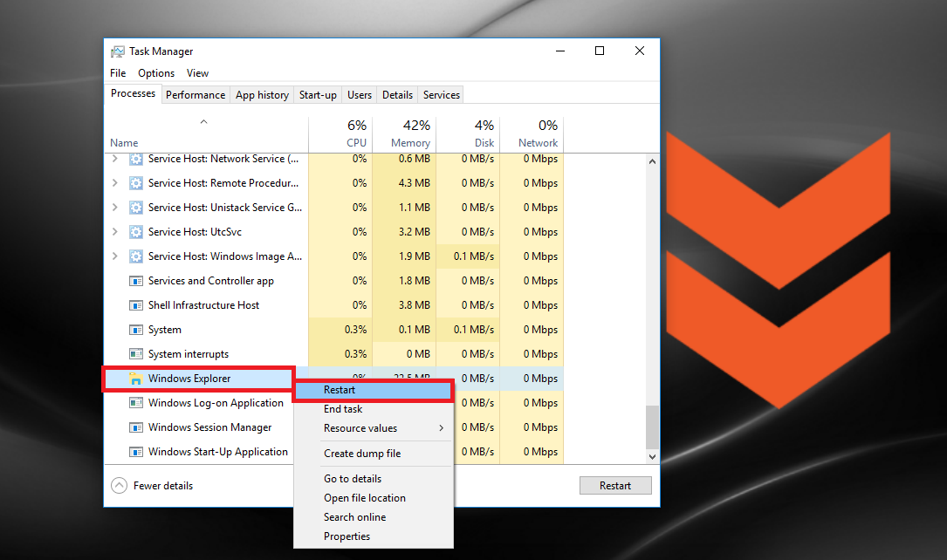Viewport: 947px width, 560px height.
Task: Click the Service Host: UtcSvc gear icon
Action: click(136, 232)
